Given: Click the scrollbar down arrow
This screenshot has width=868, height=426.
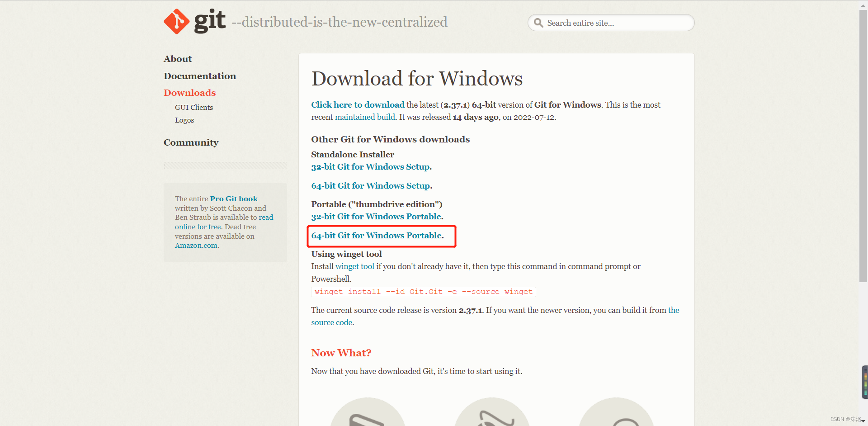Looking at the screenshot, I should click(863, 421).
